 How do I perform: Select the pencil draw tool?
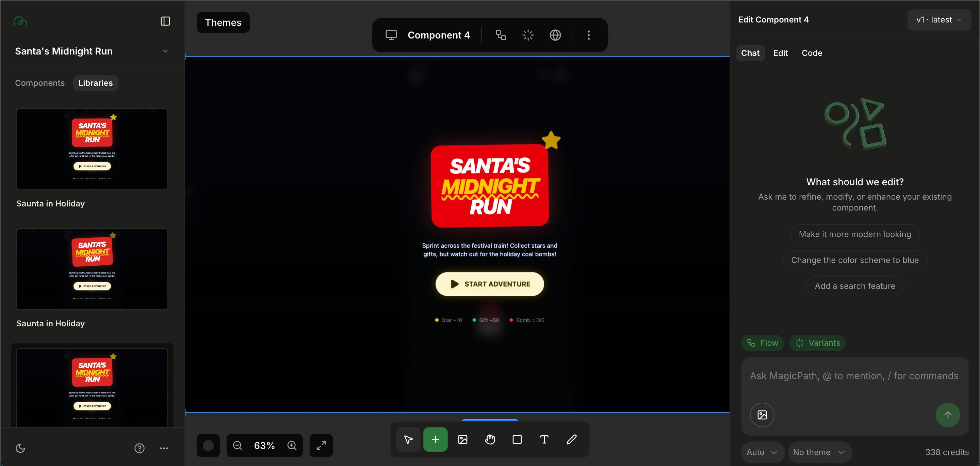click(x=571, y=439)
